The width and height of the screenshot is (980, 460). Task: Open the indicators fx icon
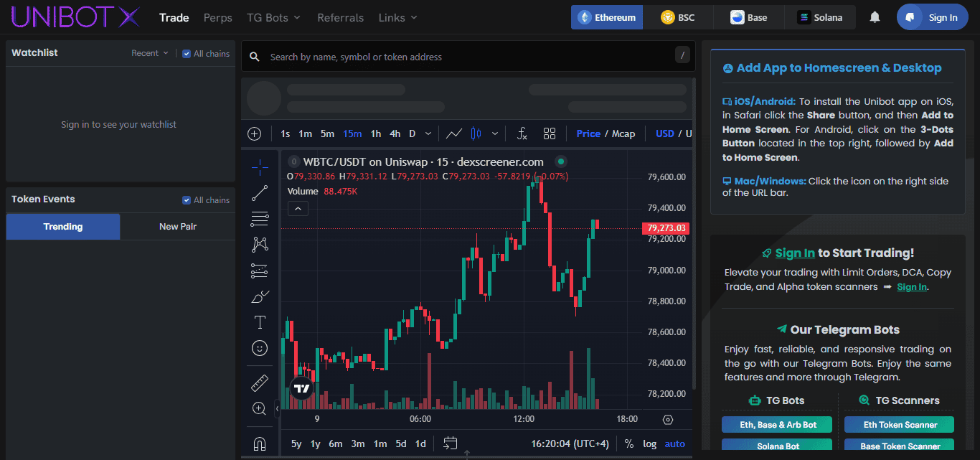[522, 133]
